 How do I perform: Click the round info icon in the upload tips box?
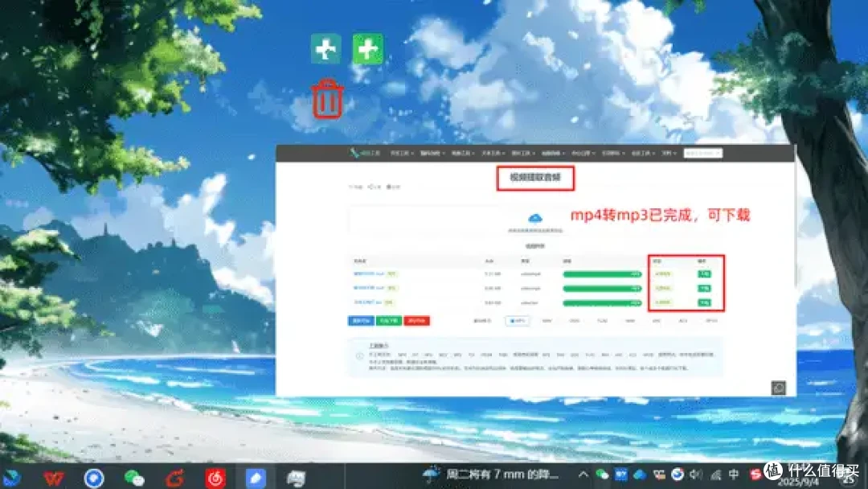359,356
